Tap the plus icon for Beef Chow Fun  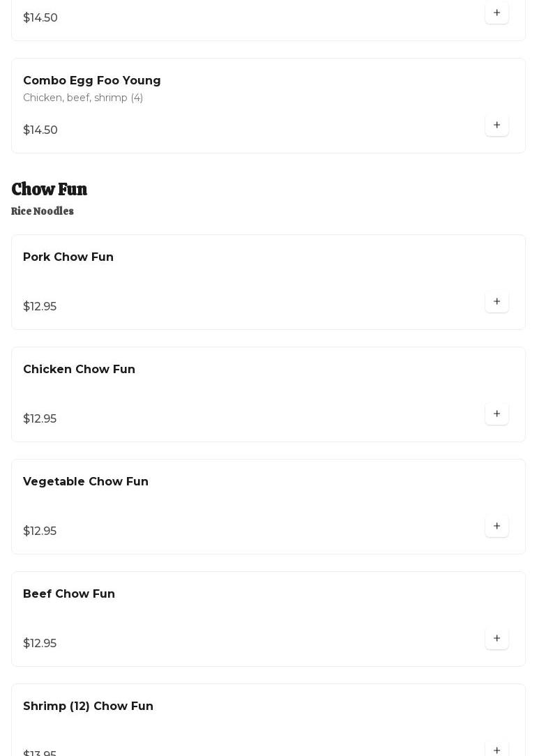497,639
